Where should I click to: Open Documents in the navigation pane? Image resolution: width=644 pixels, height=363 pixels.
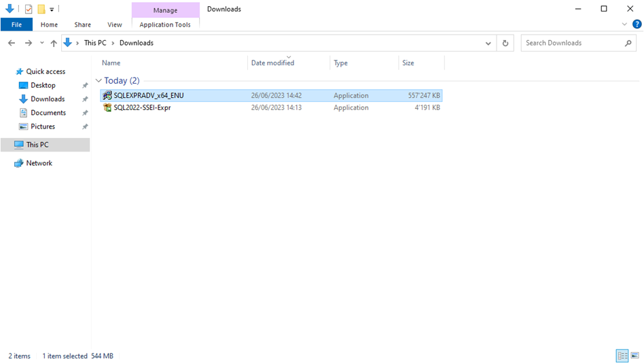point(48,113)
